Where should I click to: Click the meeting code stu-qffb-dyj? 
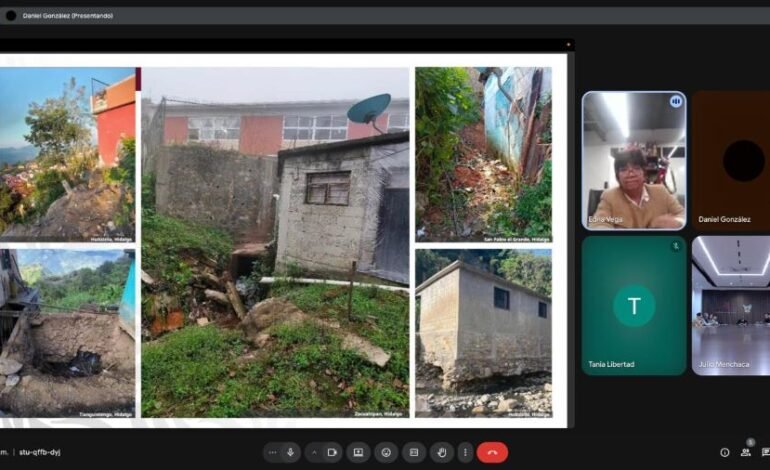tap(41, 452)
